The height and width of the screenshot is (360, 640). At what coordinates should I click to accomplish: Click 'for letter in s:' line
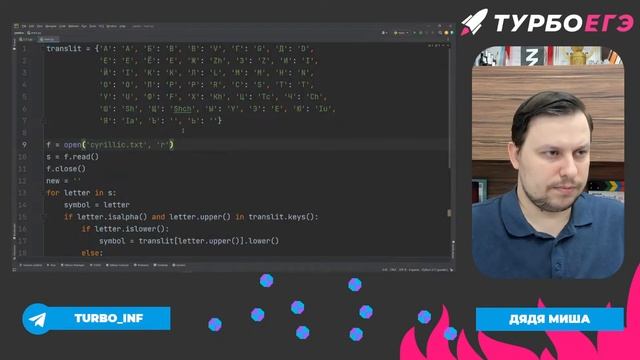81,193
